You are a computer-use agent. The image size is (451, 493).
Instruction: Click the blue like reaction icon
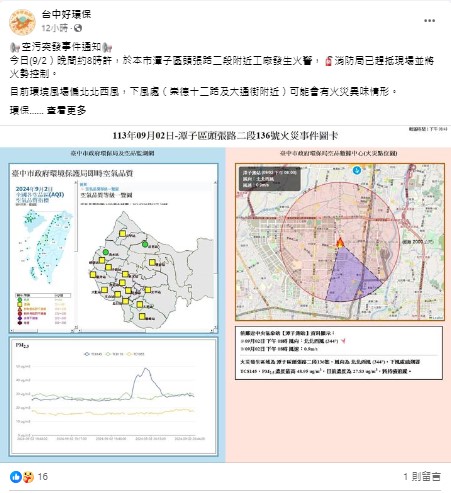coord(16,477)
